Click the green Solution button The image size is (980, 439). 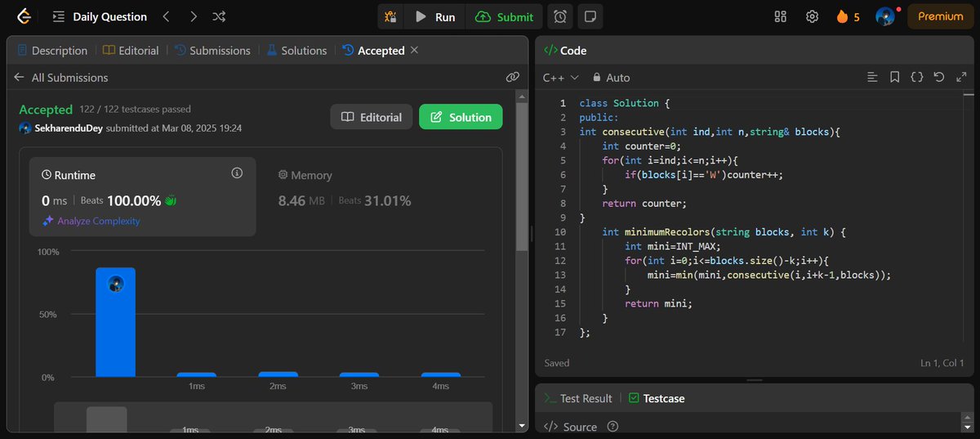tap(461, 117)
